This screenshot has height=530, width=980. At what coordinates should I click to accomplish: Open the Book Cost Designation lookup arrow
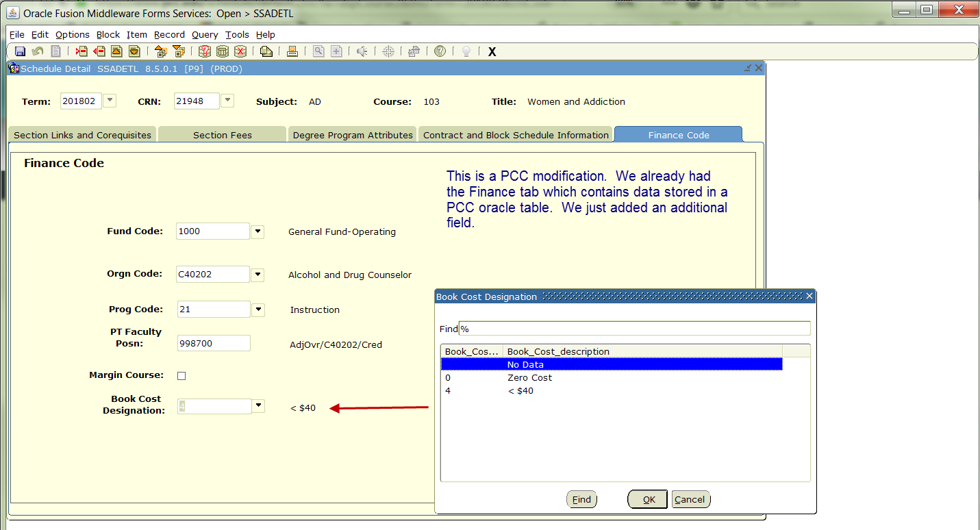coord(257,406)
